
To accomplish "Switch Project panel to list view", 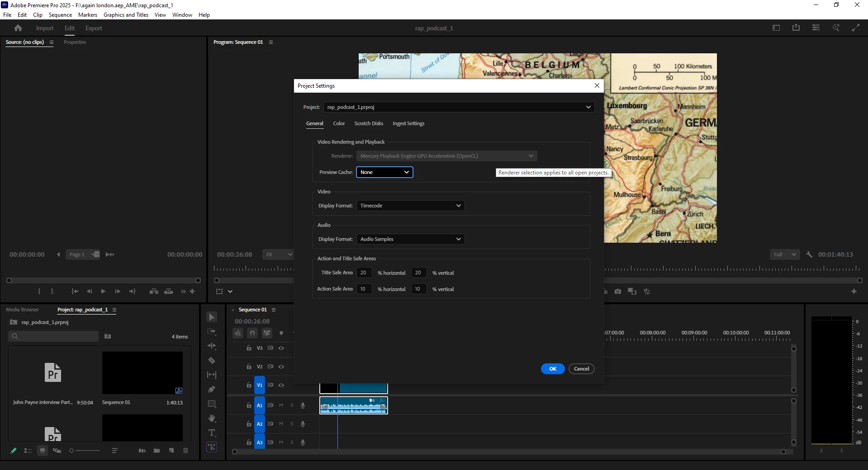I will (x=28, y=451).
